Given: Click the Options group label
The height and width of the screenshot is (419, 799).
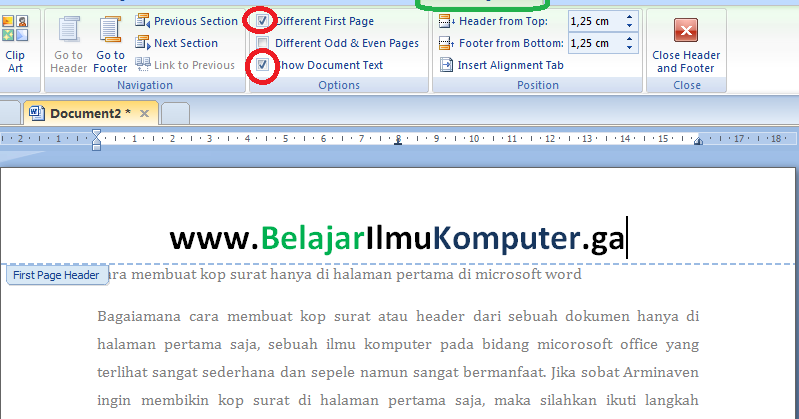Looking at the screenshot, I should (x=339, y=85).
